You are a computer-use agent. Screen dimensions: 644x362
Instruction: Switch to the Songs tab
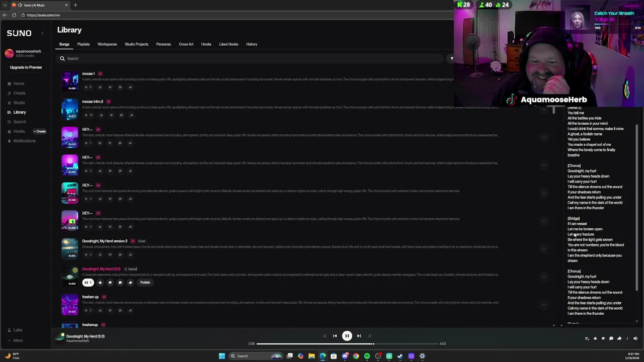pyautogui.click(x=64, y=44)
